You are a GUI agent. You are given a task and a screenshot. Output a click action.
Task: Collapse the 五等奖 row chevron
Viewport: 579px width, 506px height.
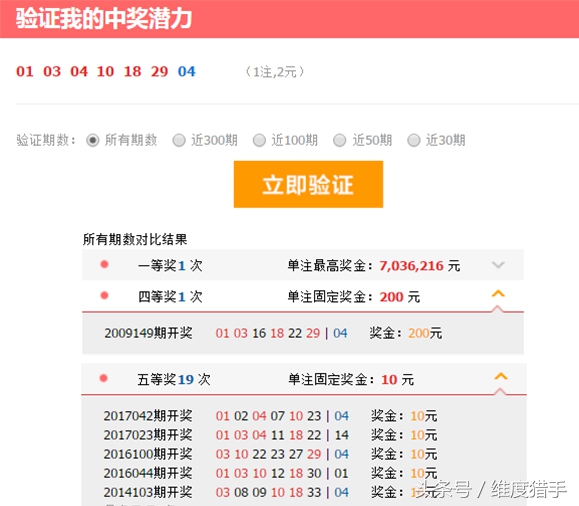tap(501, 376)
